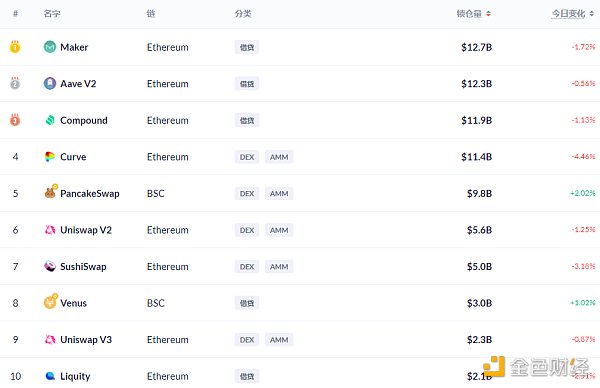The image size is (600, 388).
Task: Click the DEX tag in Curve row
Action: click(x=247, y=157)
